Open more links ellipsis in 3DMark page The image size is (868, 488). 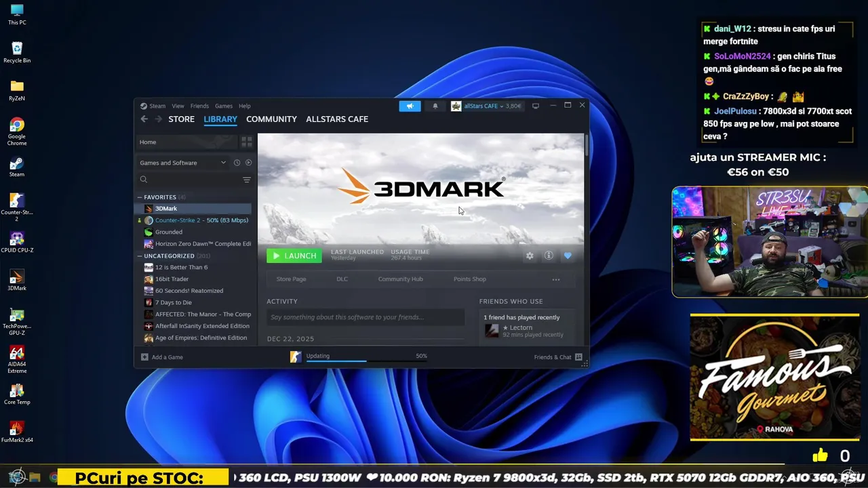point(556,279)
